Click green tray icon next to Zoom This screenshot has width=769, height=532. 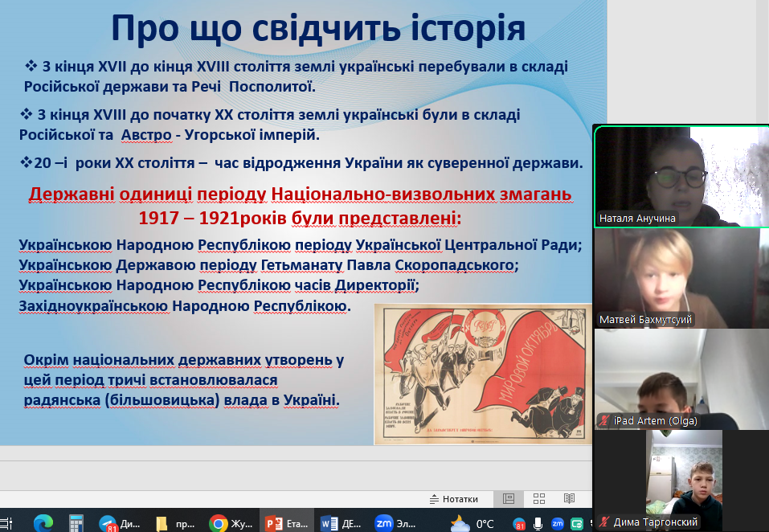pos(577,524)
